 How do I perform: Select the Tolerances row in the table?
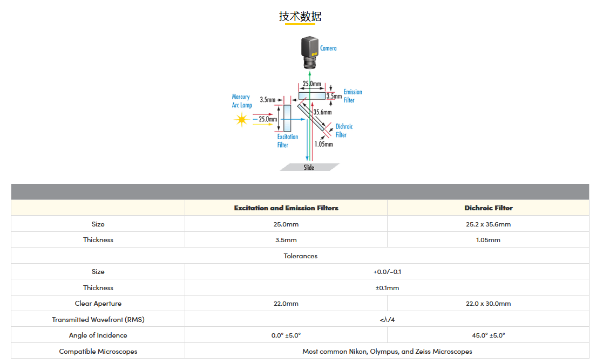click(300, 256)
